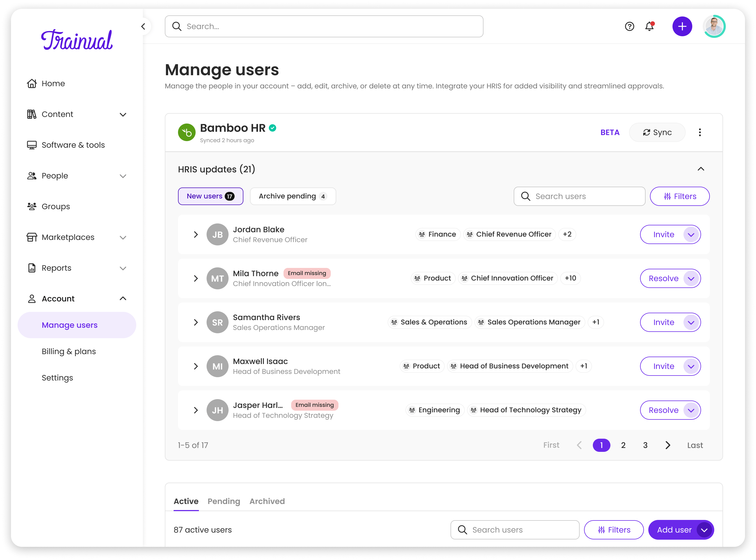The width and height of the screenshot is (756, 560).
Task: Click the Software & tools monitor icon
Action: click(x=32, y=145)
